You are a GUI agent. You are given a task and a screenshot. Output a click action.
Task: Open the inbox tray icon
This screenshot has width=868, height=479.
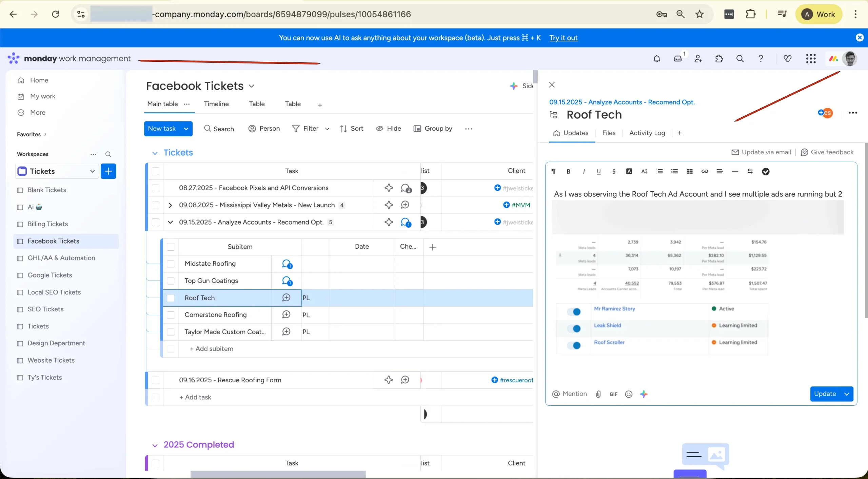click(677, 59)
